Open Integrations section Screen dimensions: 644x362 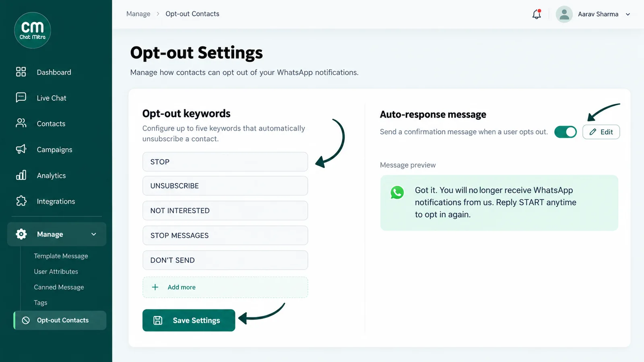56,201
